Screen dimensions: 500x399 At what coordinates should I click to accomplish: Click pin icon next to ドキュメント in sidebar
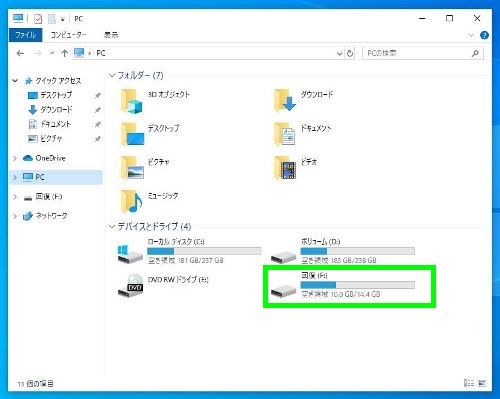coord(98,125)
